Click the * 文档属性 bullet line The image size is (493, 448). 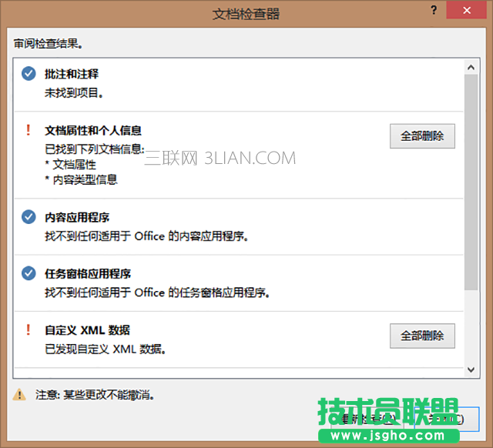70,164
